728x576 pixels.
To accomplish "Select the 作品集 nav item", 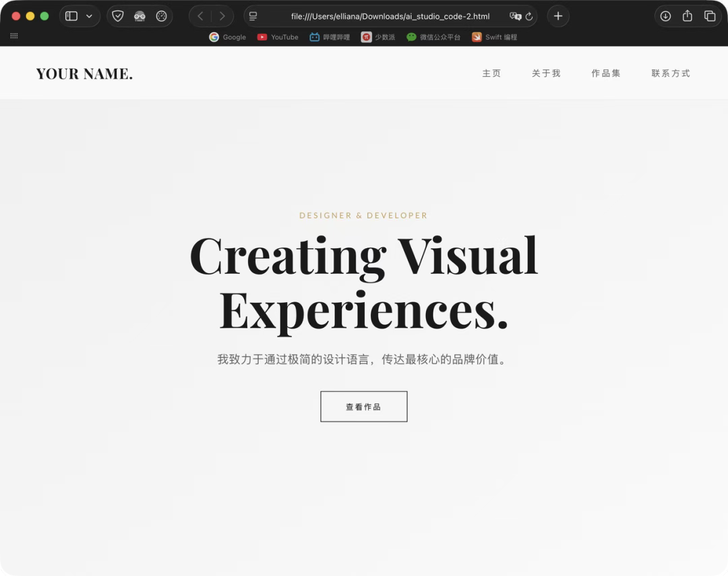I will coord(606,74).
